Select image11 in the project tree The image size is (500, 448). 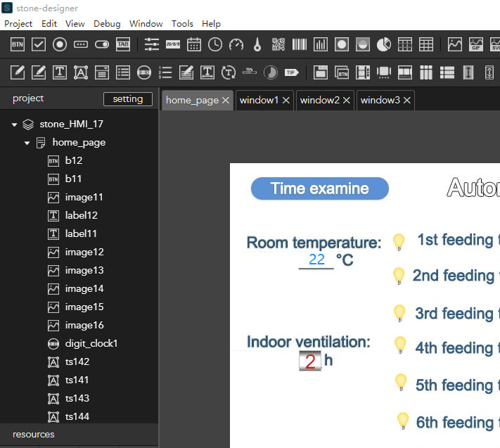click(84, 198)
